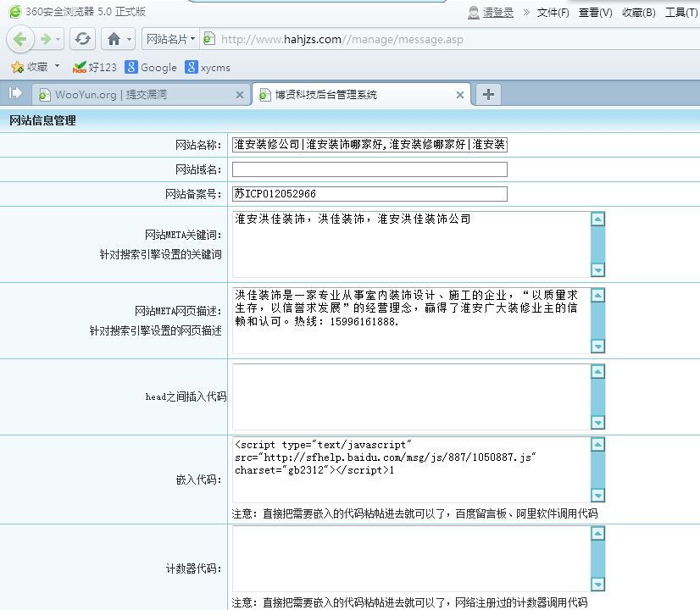Click scroll-up arrow of 计数器代码 textarea
Viewport: 700px width, 610px height.
click(x=597, y=534)
